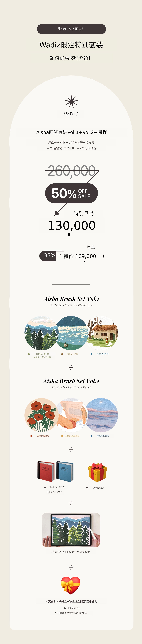The width and height of the screenshot is (142, 644).
Task: Click the red VOL.1 book icon
Action: click(x=46, y=472)
